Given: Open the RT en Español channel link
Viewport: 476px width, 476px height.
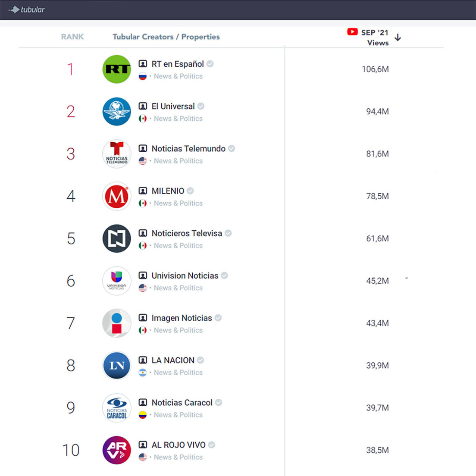Looking at the screenshot, I should [178, 64].
